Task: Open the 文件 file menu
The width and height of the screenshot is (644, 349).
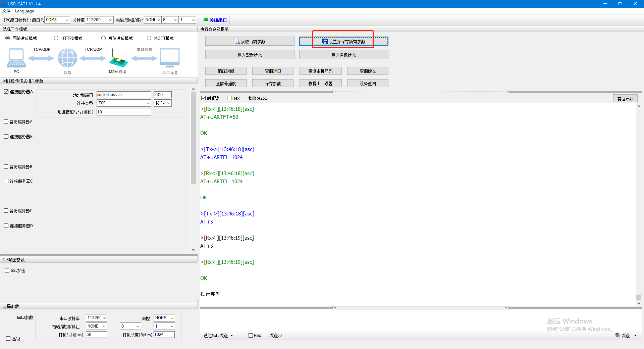Action: (x=6, y=11)
